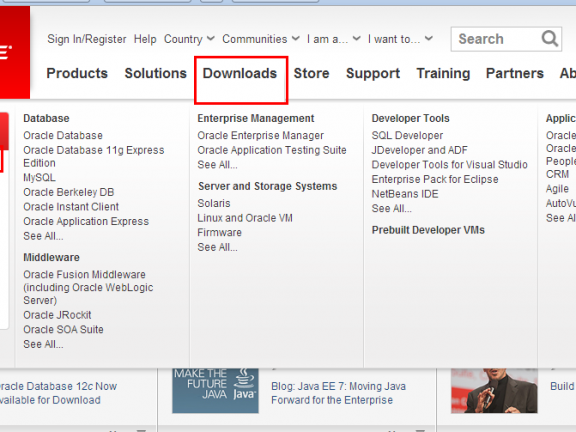Click Server and Storage Systems heading
The width and height of the screenshot is (576, 432).
pos(267,186)
